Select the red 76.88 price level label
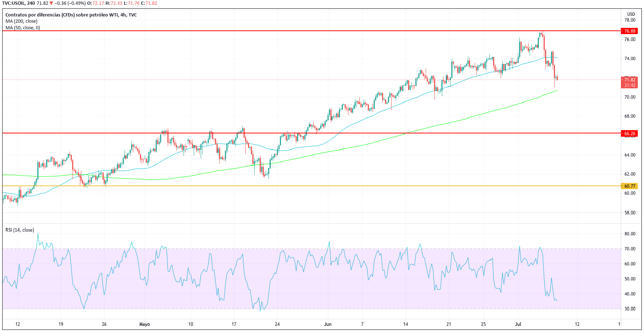 [630, 31]
